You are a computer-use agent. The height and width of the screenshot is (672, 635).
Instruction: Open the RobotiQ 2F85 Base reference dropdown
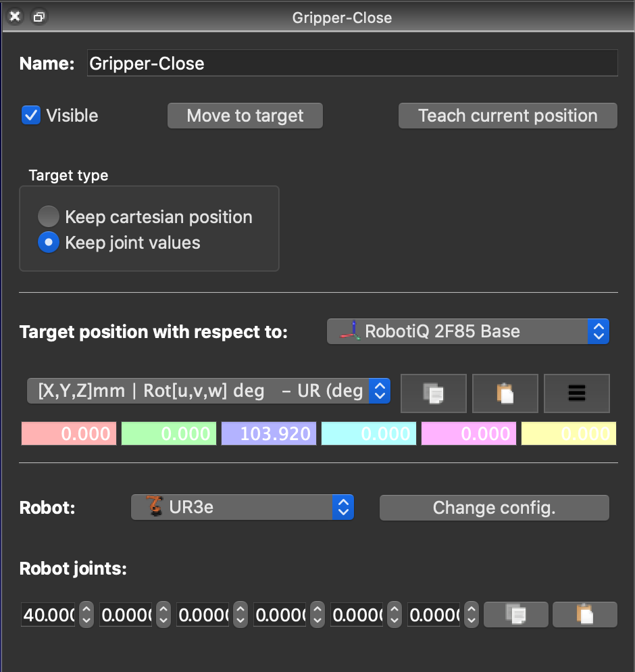(x=468, y=332)
